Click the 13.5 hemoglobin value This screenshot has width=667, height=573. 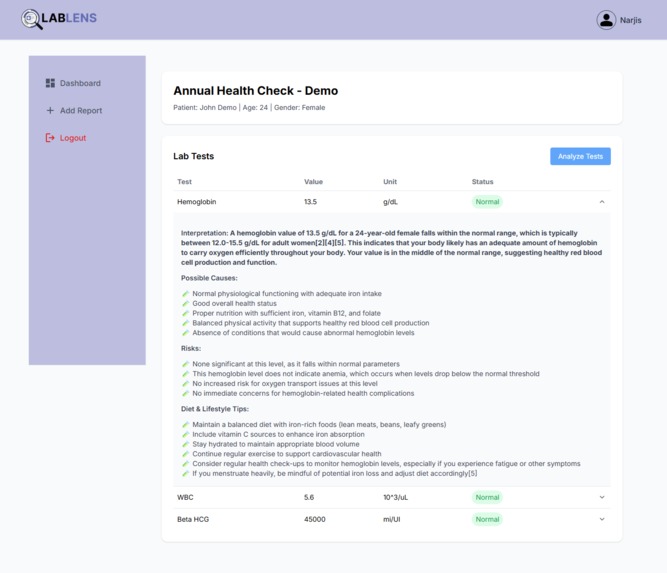(x=311, y=202)
